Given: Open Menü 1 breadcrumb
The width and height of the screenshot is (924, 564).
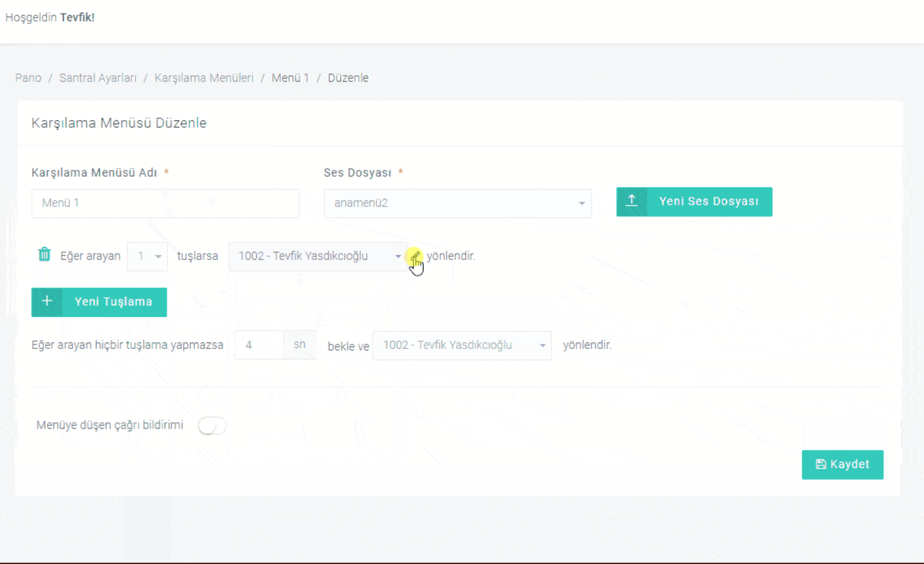Looking at the screenshot, I should [290, 78].
